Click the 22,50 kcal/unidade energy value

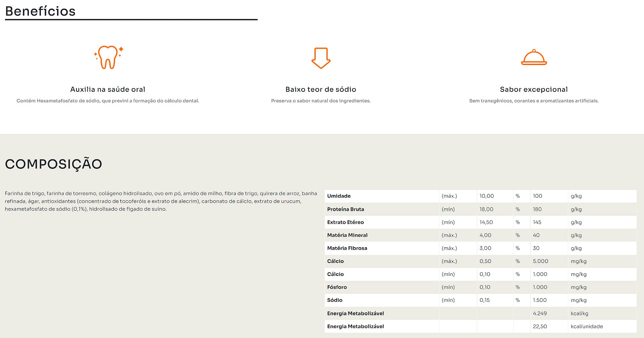tap(540, 326)
